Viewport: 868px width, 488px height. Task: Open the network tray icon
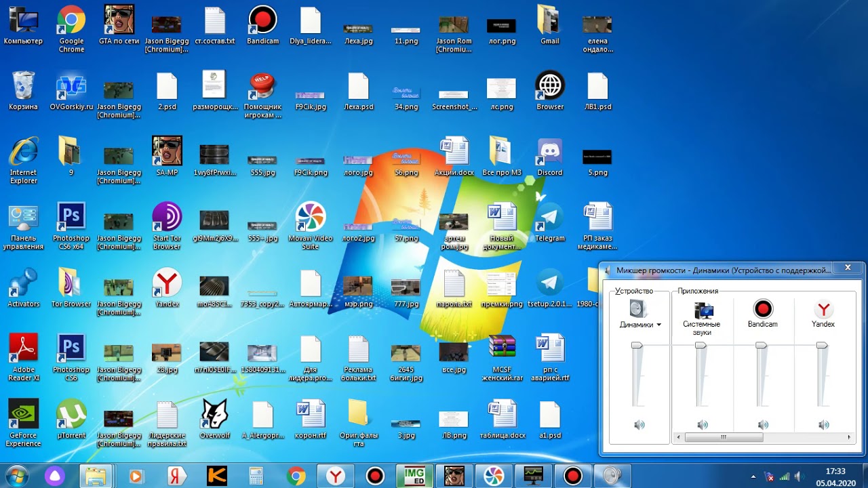coord(785,476)
